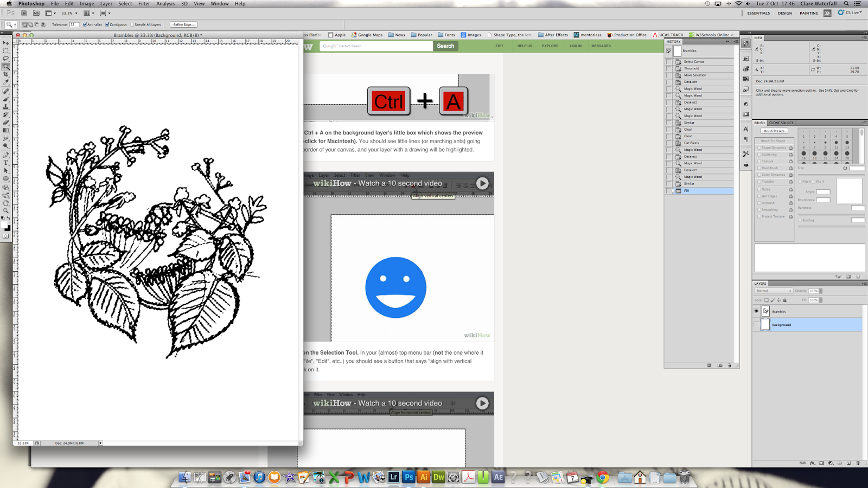
Task: Toggle the Anti-alias checkbox
Action: point(85,24)
